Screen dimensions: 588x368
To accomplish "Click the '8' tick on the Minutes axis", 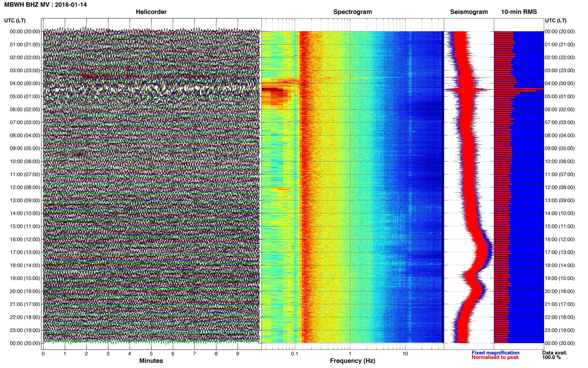I will tap(216, 354).
